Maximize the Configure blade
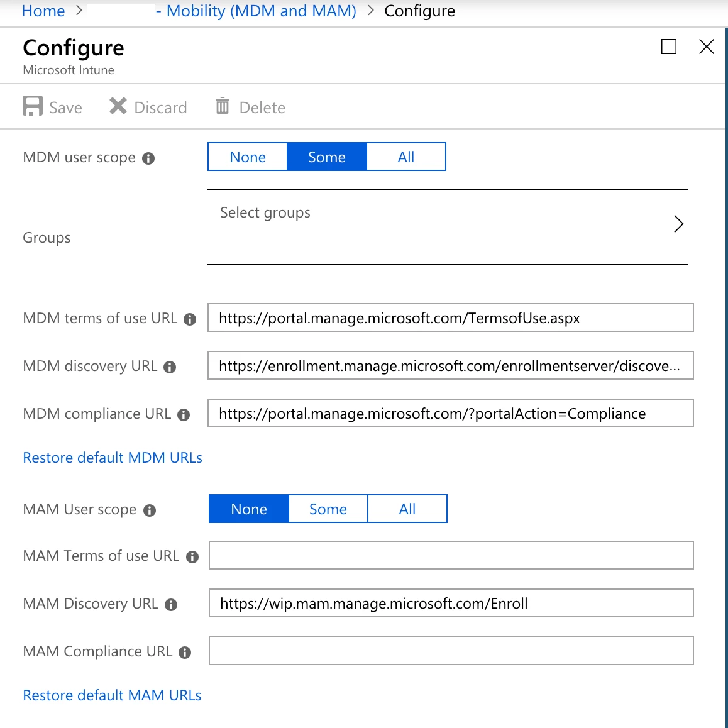 click(x=668, y=47)
